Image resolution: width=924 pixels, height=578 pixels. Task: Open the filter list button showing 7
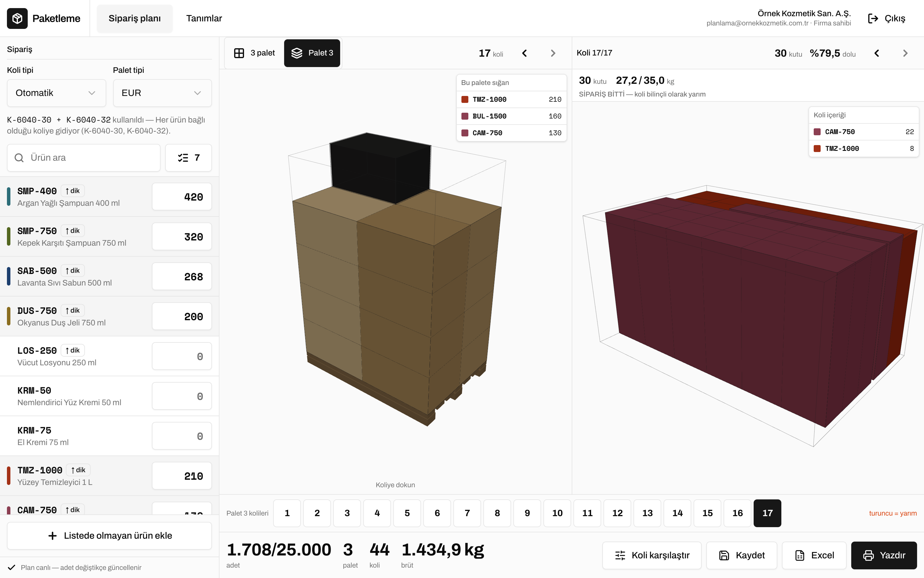click(x=189, y=158)
